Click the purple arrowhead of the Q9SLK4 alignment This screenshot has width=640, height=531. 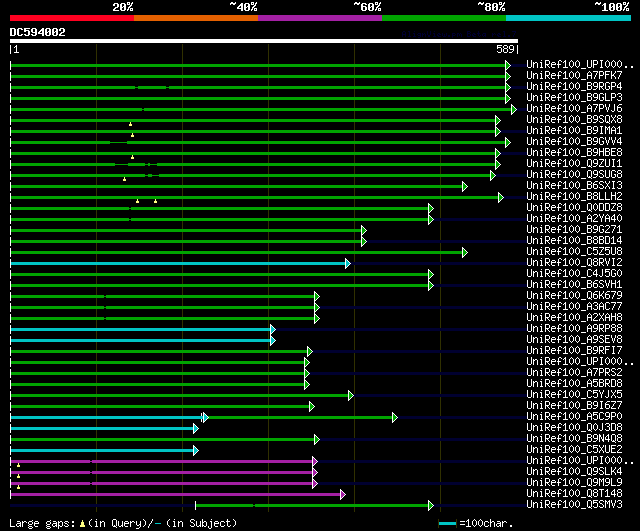click(315, 473)
